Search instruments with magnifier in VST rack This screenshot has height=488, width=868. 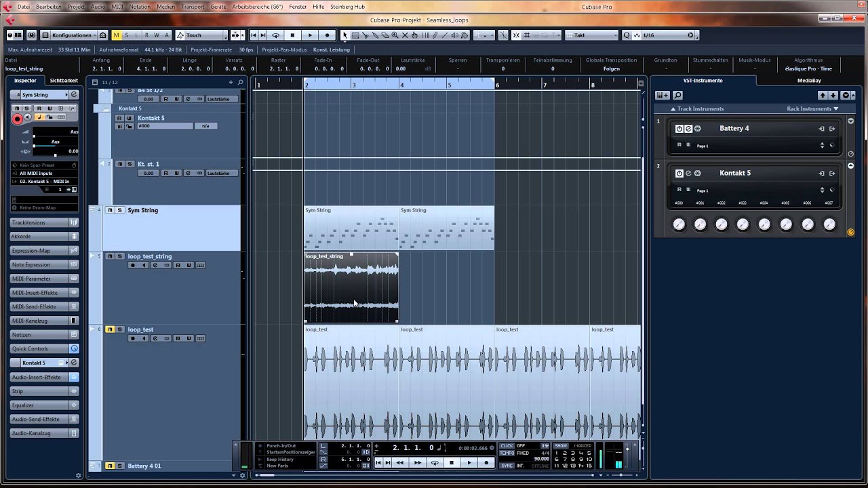pos(677,96)
